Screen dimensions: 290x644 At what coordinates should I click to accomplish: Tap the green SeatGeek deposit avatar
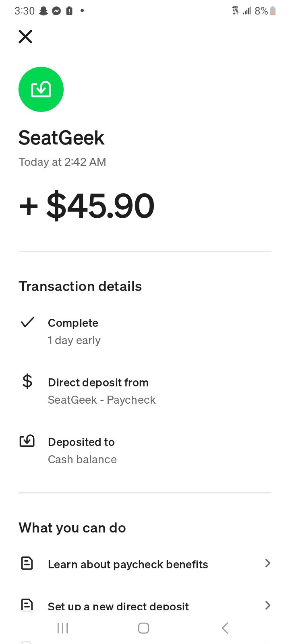coord(41,89)
